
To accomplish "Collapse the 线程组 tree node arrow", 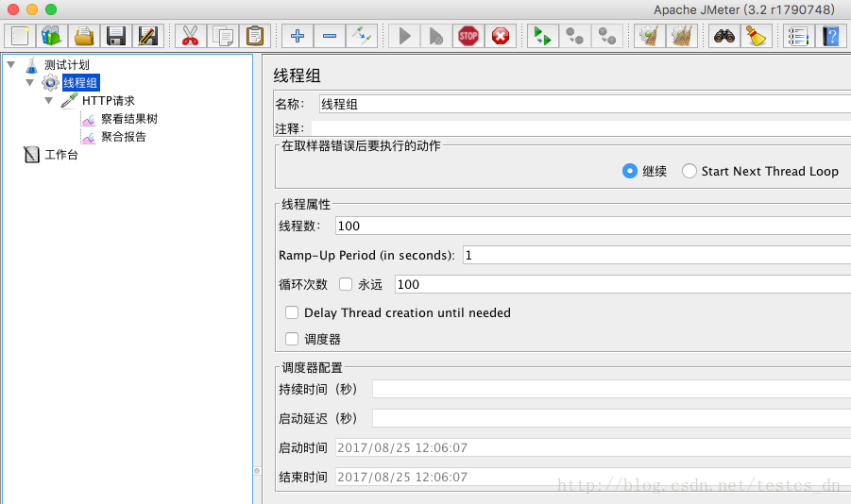I will (x=30, y=82).
